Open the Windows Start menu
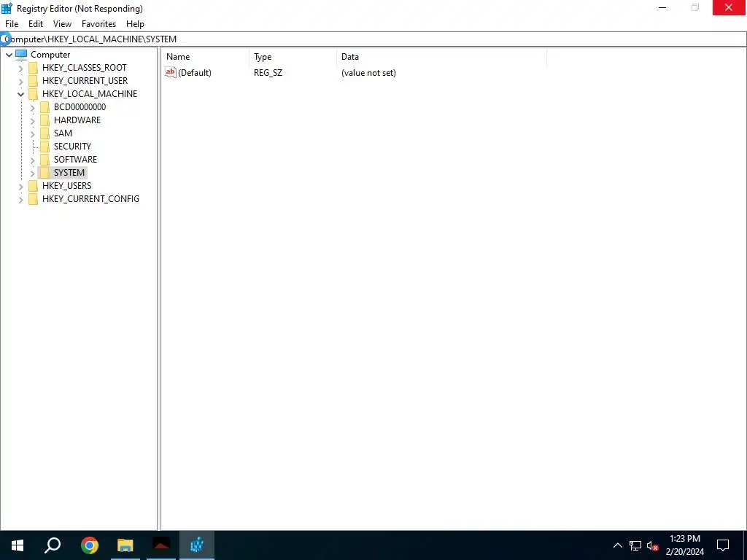This screenshot has height=560, width=747. (18, 545)
